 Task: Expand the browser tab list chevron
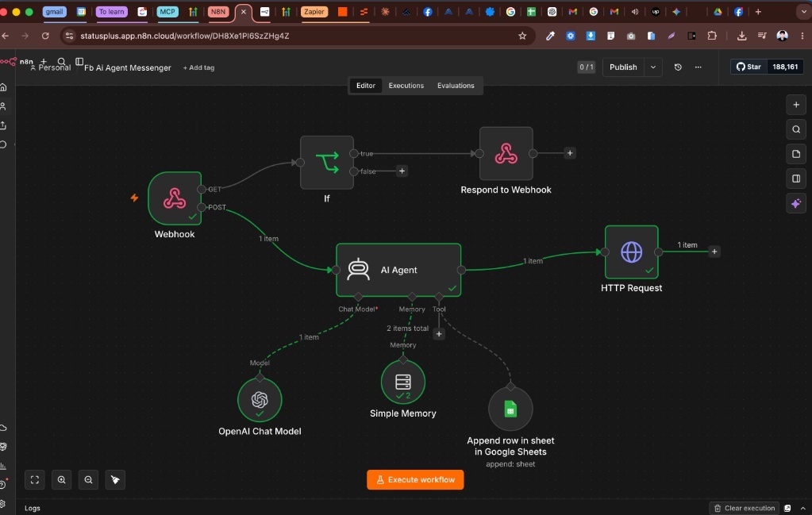(803, 12)
